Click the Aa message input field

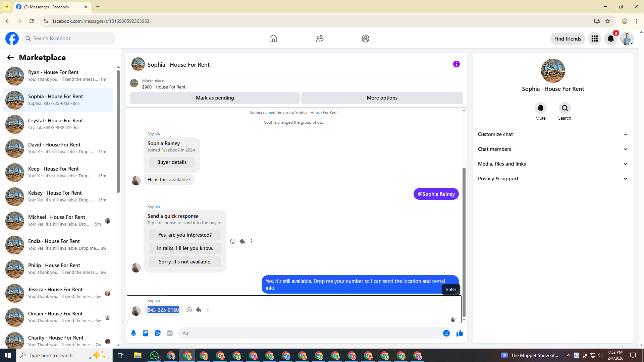(309, 333)
